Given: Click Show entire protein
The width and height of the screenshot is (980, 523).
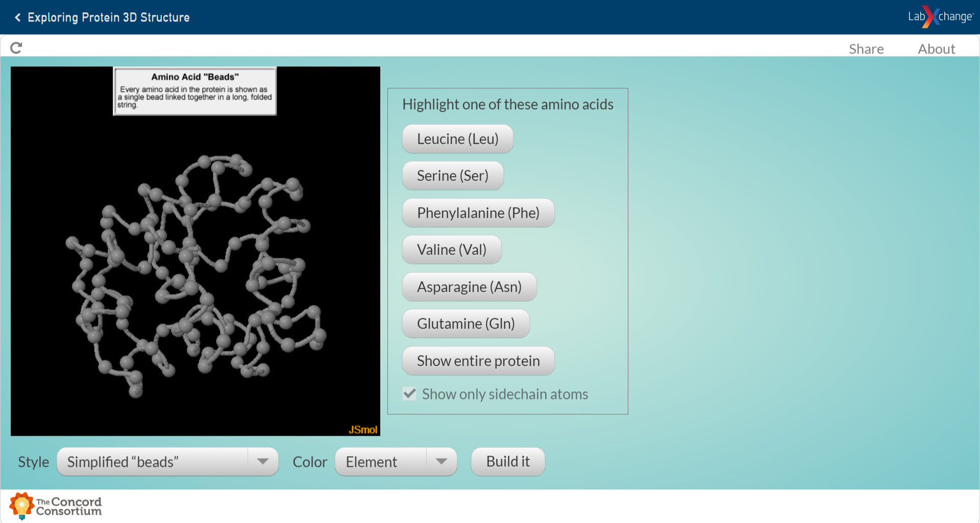Looking at the screenshot, I should pos(478,361).
